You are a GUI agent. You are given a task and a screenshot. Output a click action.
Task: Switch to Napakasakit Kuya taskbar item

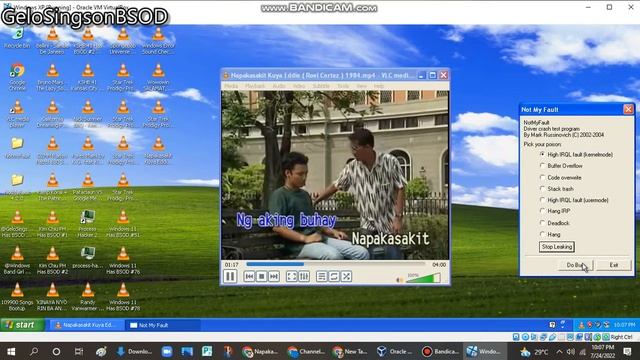(x=86, y=325)
